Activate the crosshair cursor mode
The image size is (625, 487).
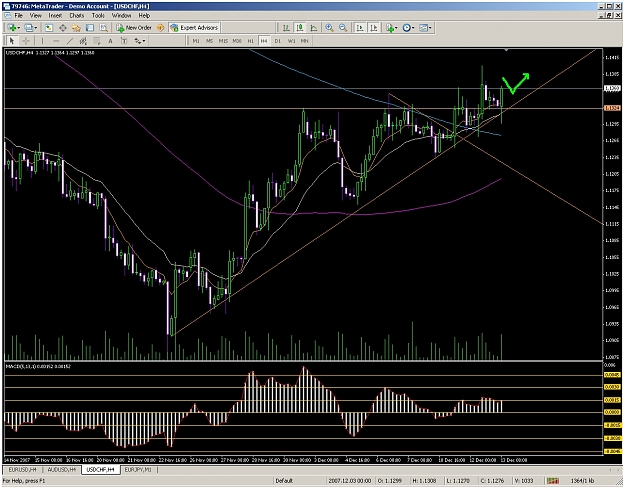point(26,41)
